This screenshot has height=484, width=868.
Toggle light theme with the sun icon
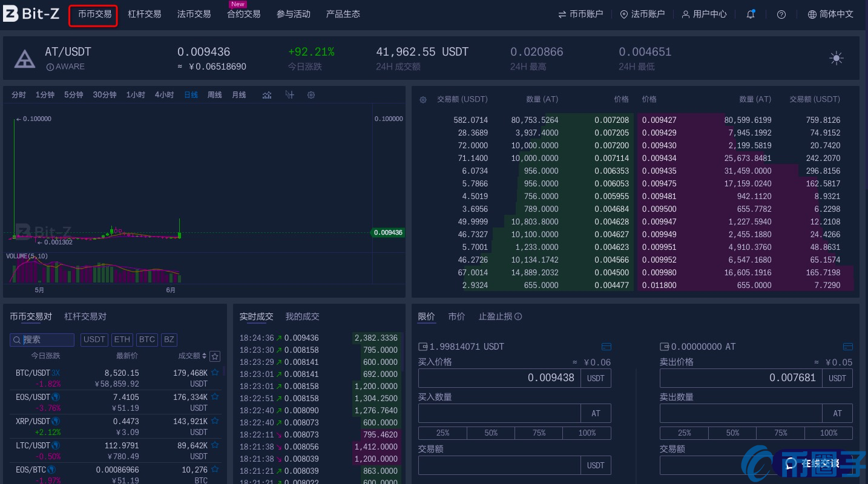point(837,58)
